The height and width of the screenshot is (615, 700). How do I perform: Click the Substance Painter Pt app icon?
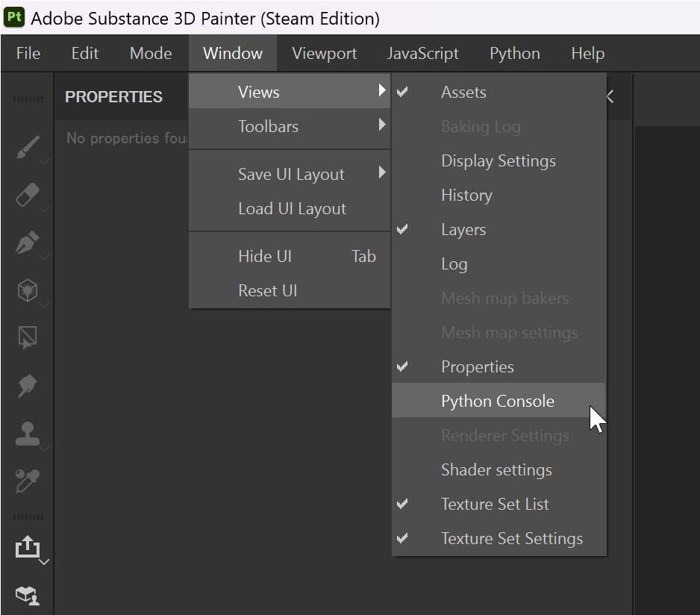tap(13, 17)
